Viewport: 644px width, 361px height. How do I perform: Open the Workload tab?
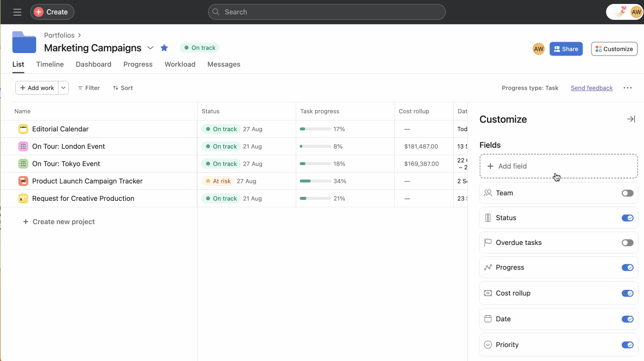pos(180,64)
